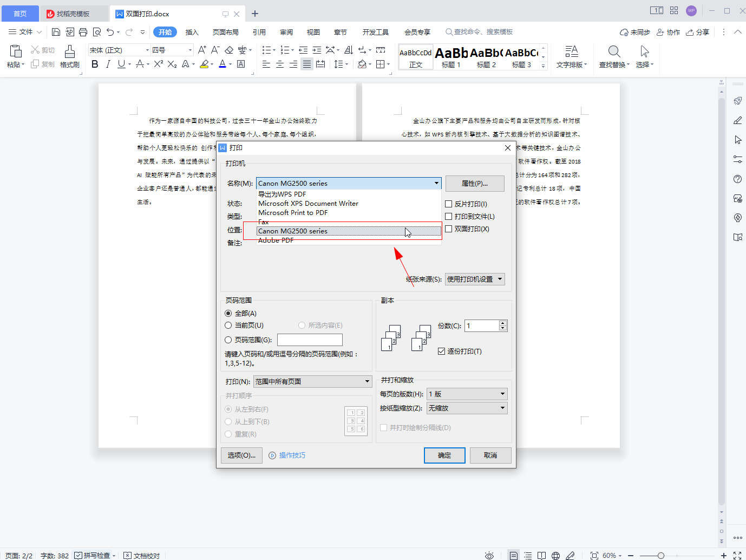This screenshot has width=746, height=560.
Task: Open 每页的版数 dropdown
Action: coord(467,394)
